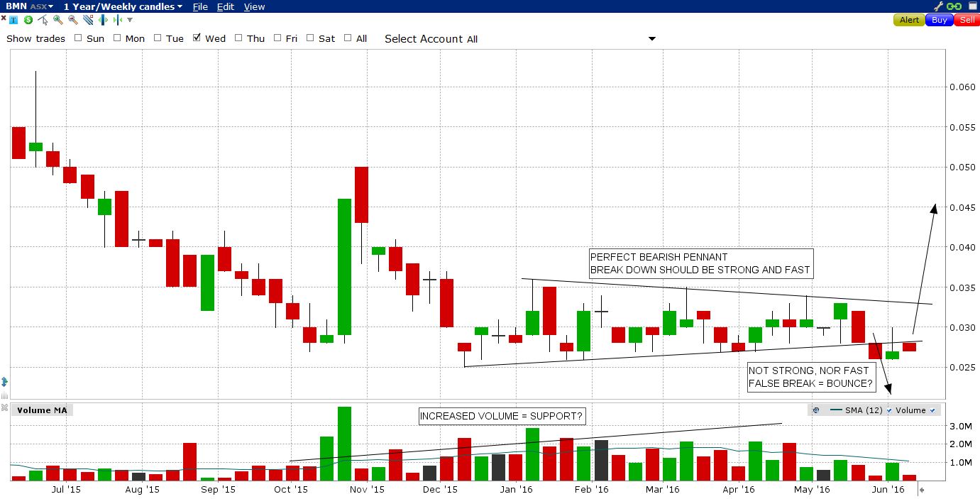Enable Sun show trades checkbox
Image resolution: width=980 pixels, height=499 pixels.
click(x=78, y=38)
